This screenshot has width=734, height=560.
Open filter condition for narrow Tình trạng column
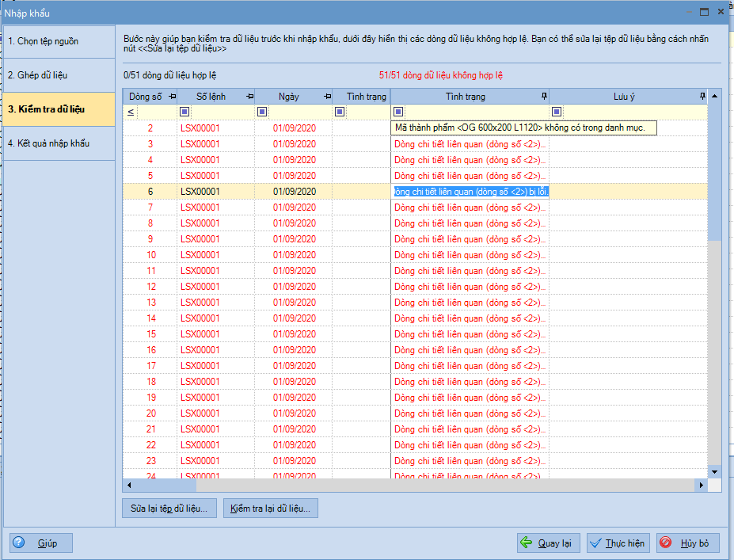[x=340, y=112]
